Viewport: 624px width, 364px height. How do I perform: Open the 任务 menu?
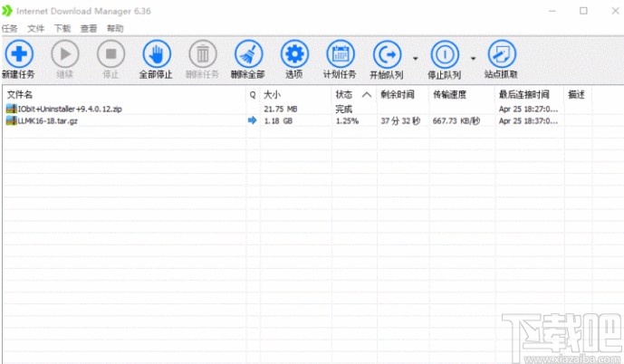click(10, 28)
